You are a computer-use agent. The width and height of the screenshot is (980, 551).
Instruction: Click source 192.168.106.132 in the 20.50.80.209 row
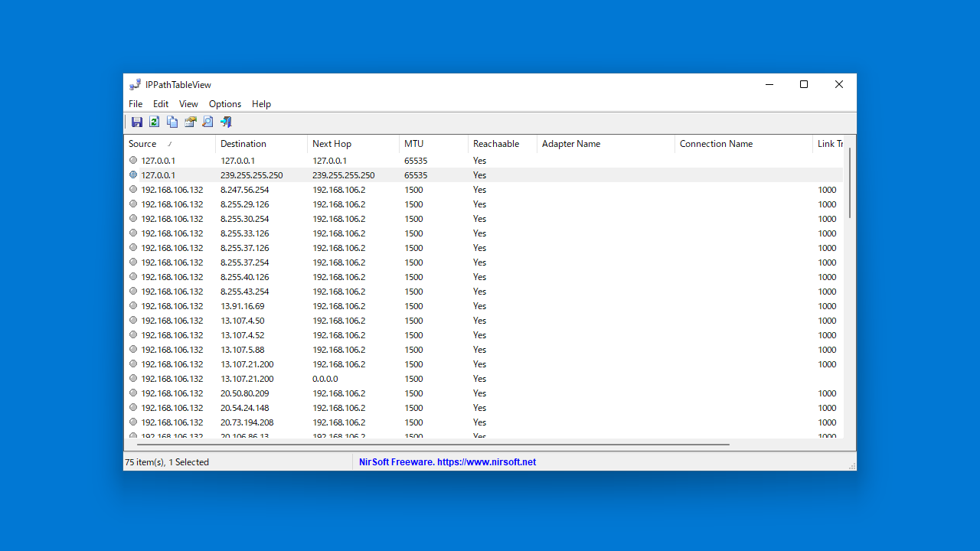172,393
